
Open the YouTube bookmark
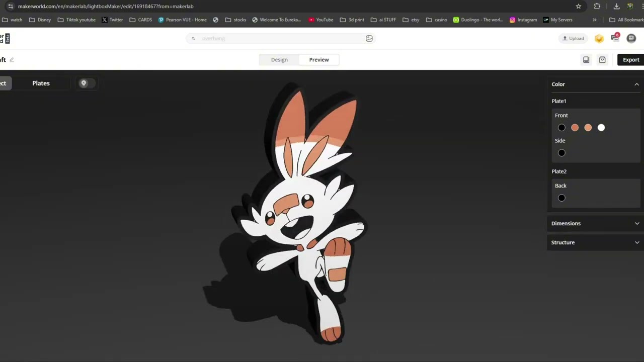321,20
